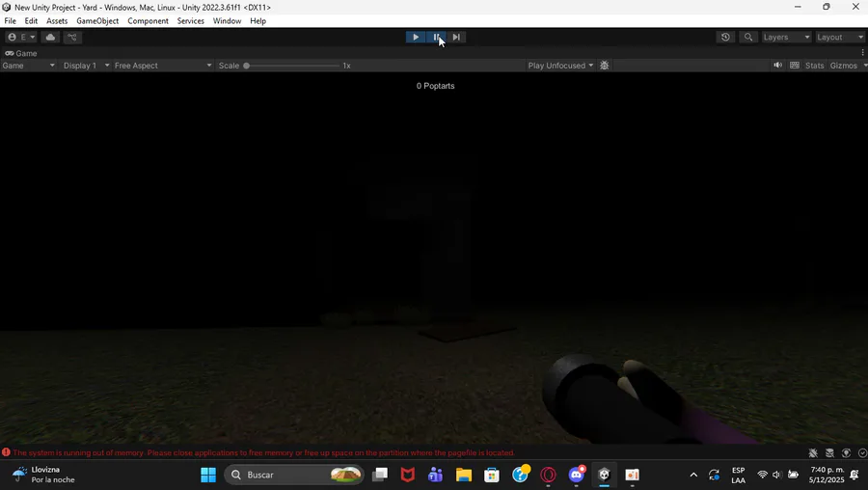Viewport: 868px width, 490px height.
Task: Click the cache server icon in status bar
Action: coord(829,453)
